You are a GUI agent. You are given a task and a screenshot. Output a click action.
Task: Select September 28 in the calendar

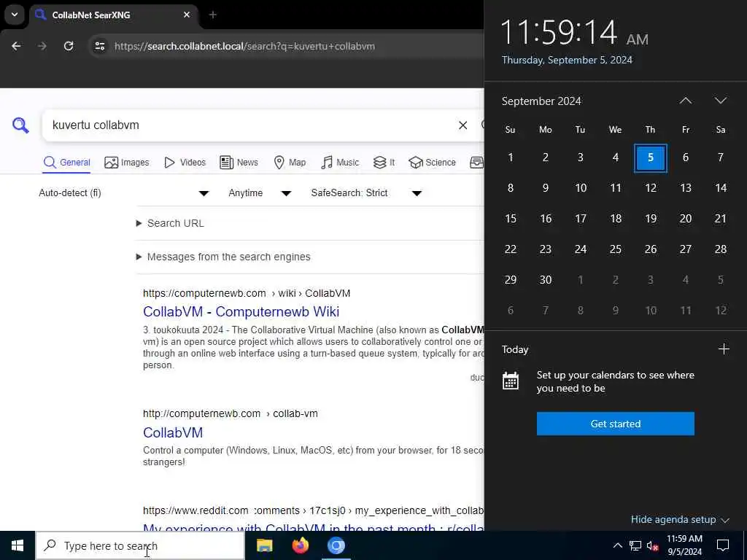pyautogui.click(x=720, y=249)
